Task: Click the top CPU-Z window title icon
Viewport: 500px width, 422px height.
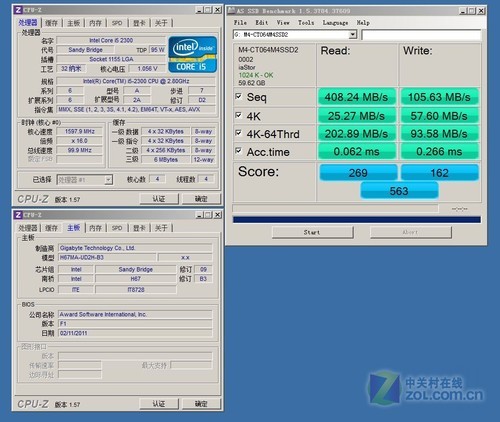Action: pyautogui.click(x=18, y=10)
